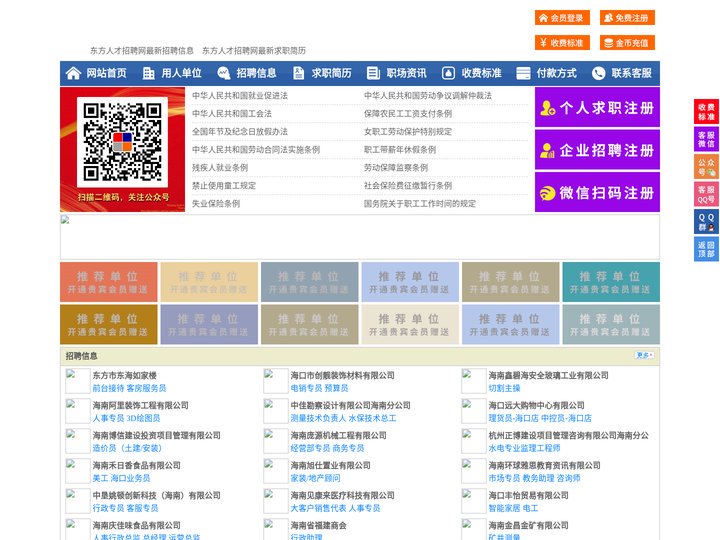Open the 金币充值 button
Image resolution: width=720 pixels, height=540 pixels.
[627, 43]
